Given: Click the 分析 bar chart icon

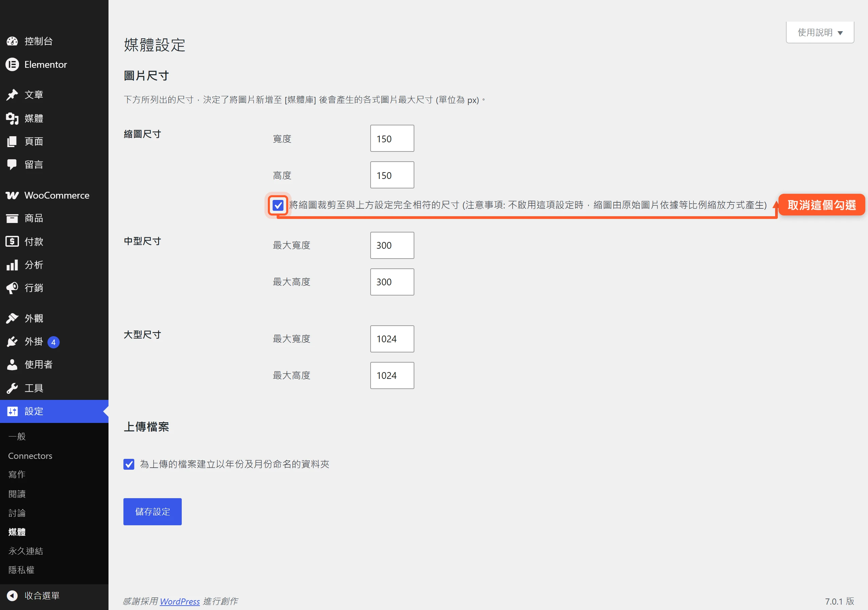Looking at the screenshot, I should [x=12, y=265].
